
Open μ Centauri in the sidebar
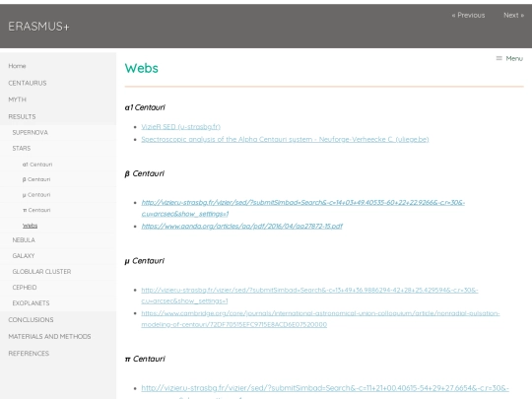[x=36, y=194]
